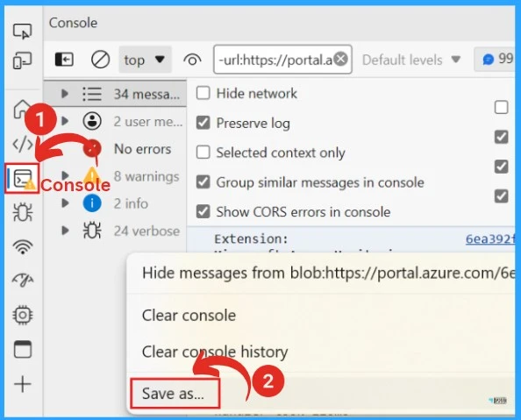This screenshot has width=521, height=420.
Task: Expand the 8 warnings group arrow
Action: (65, 175)
